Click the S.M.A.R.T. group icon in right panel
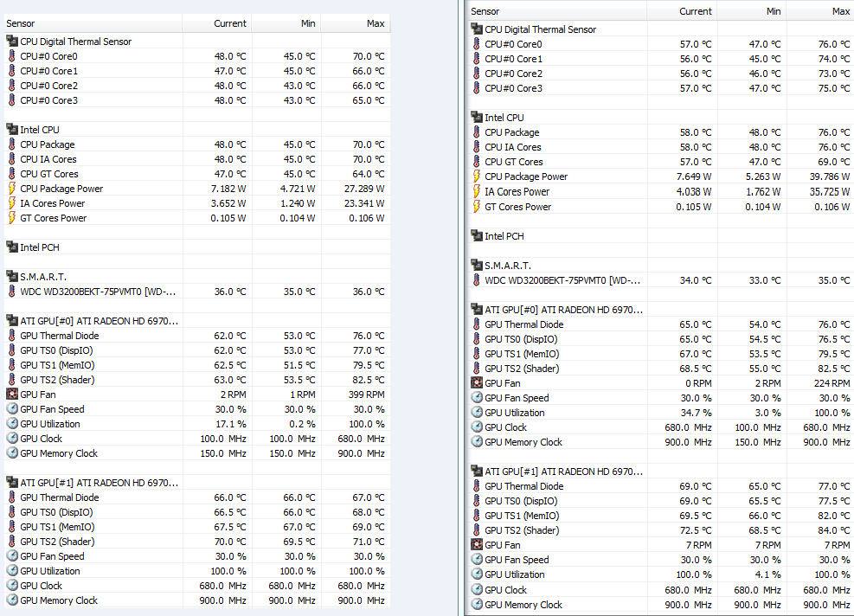Viewport: 854px width, 616px height. point(477,266)
